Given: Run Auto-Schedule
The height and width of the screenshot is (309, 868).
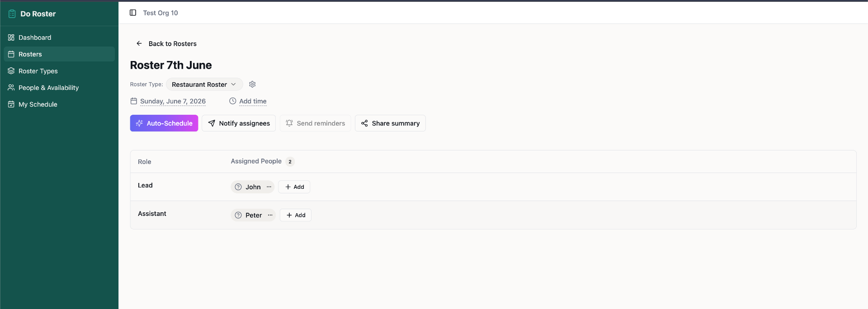Looking at the screenshot, I should click(x=164, y=123).
